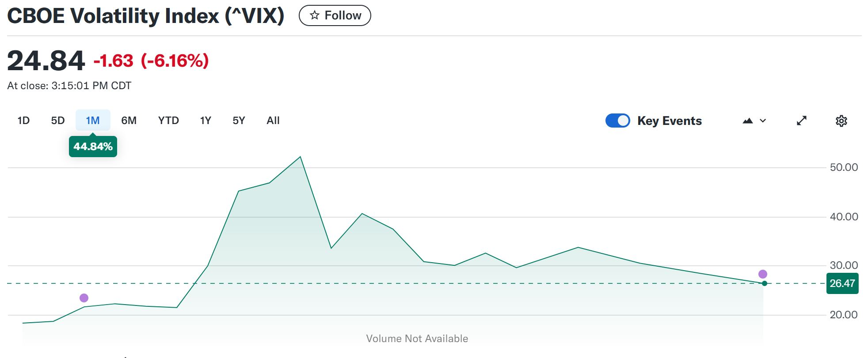Show the 6M time range
Screen dimensions: 868x358
click(x=129, y=121)
